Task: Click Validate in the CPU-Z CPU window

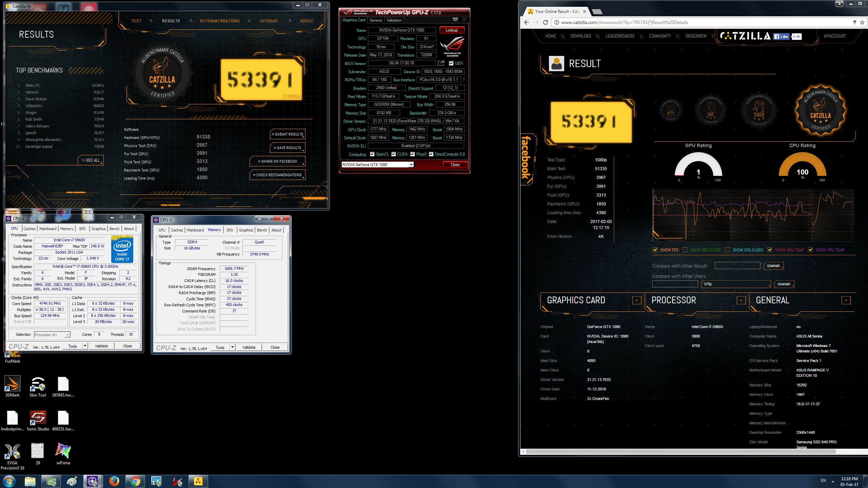Action: 101,346
